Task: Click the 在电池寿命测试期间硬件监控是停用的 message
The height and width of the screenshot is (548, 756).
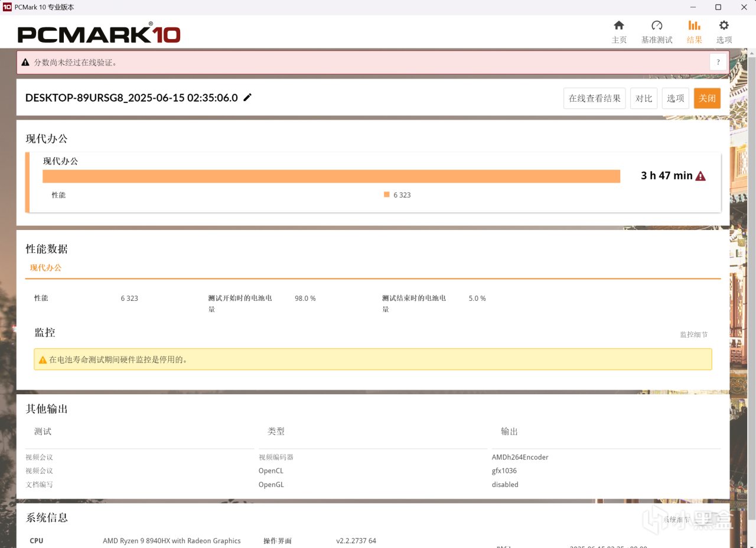Action: coord(118,359)
